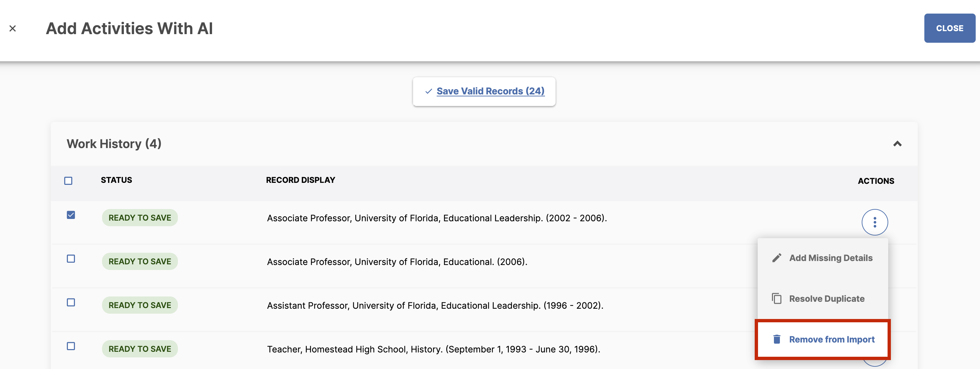Click the X icon beside the title
This screenshot has height=369, width=980.
coord(13,28)
